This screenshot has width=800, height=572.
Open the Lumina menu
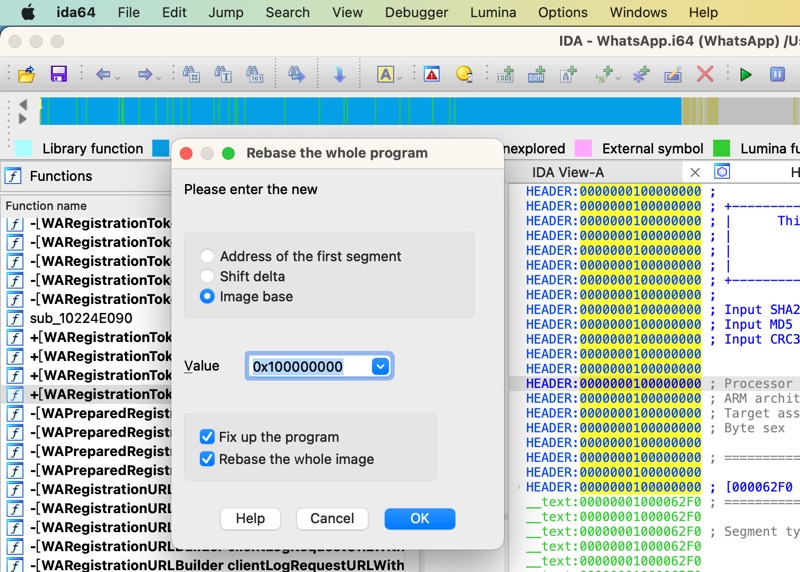click(x=493, y=12)
